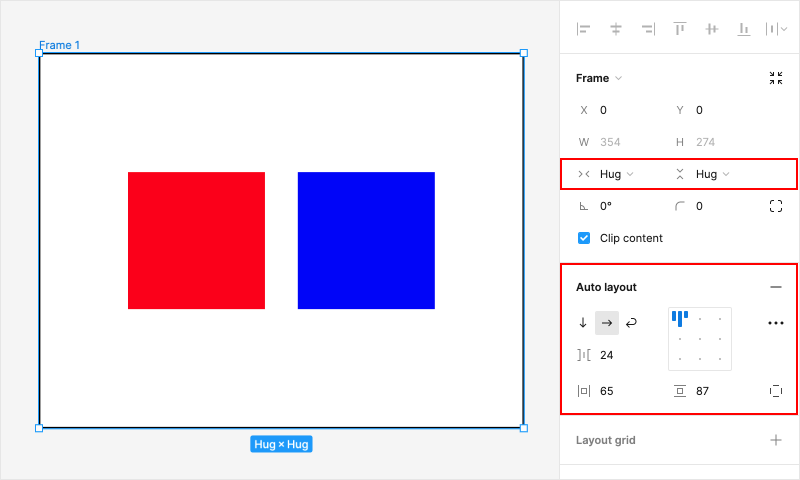Select horizontal auto layout direction
This screenshot has width=800, height=480.
coord(607,323)
